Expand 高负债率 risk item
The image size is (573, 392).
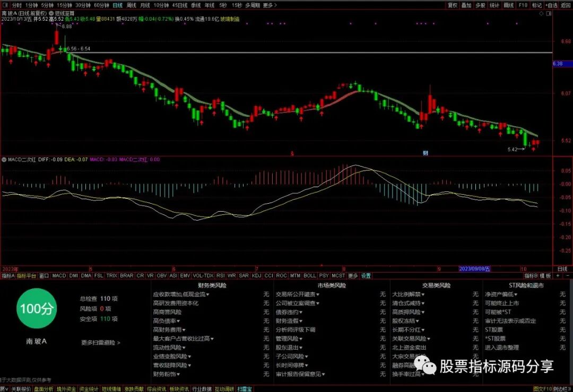(167, 321)
